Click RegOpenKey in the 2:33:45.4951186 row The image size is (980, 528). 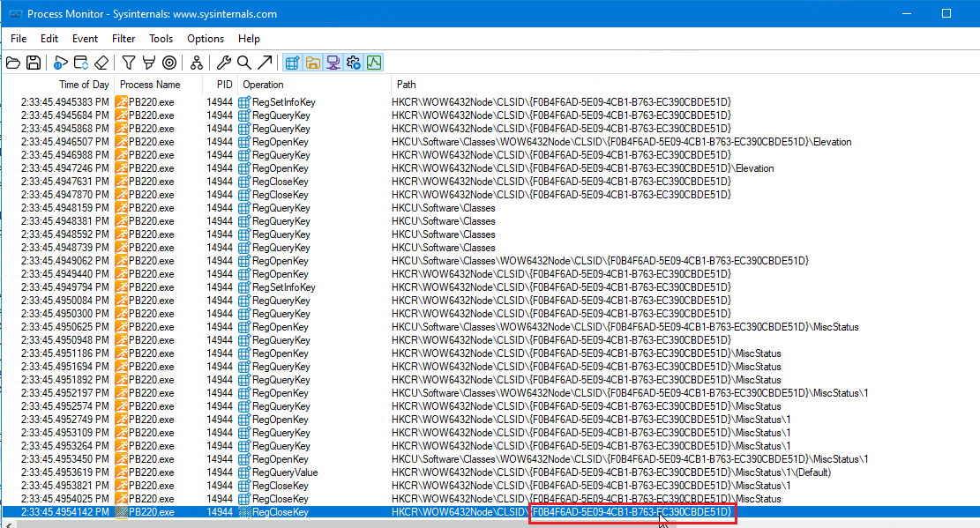coord(281,353)
